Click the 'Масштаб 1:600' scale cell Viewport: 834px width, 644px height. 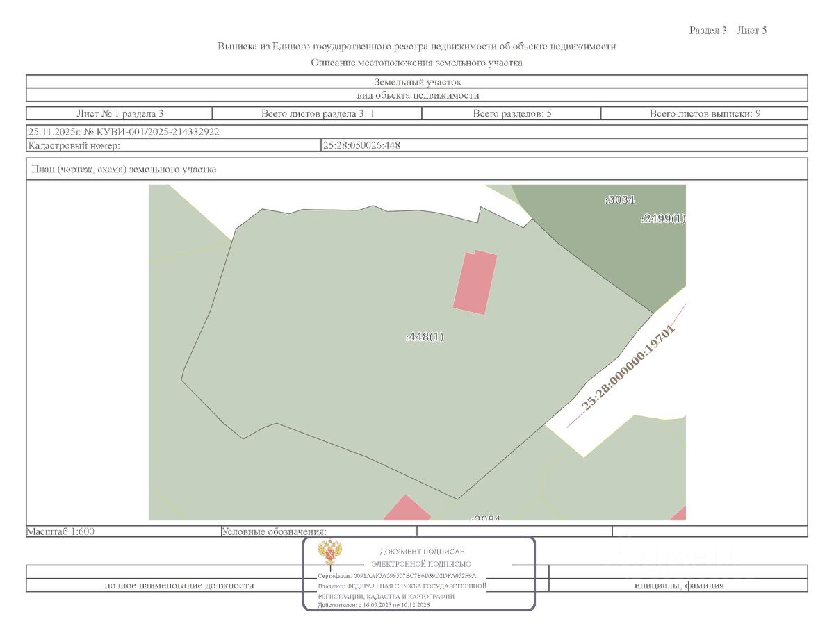60,531
